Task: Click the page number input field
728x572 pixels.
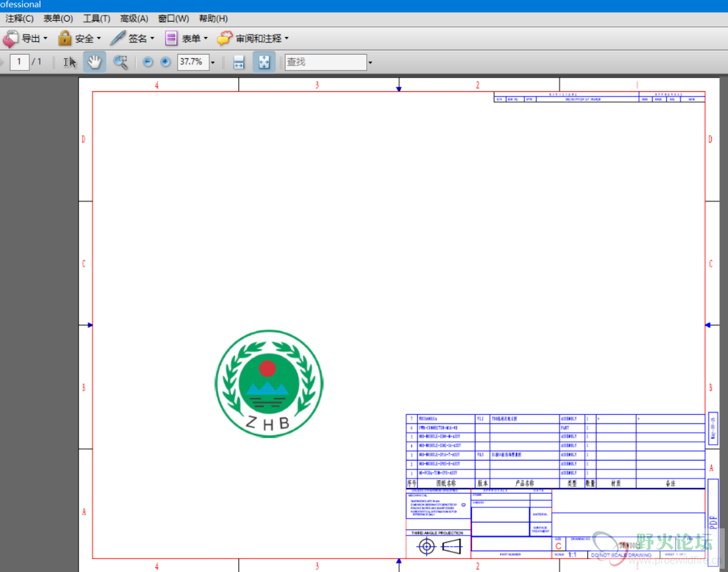Action: 20,62
